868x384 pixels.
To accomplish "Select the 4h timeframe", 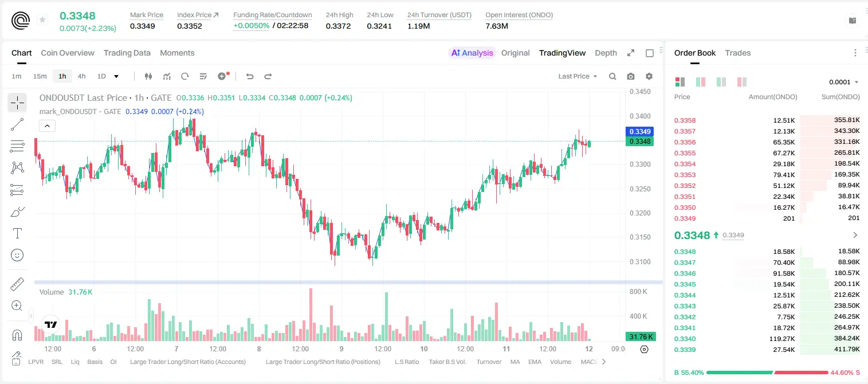I will tap(81, 76).
